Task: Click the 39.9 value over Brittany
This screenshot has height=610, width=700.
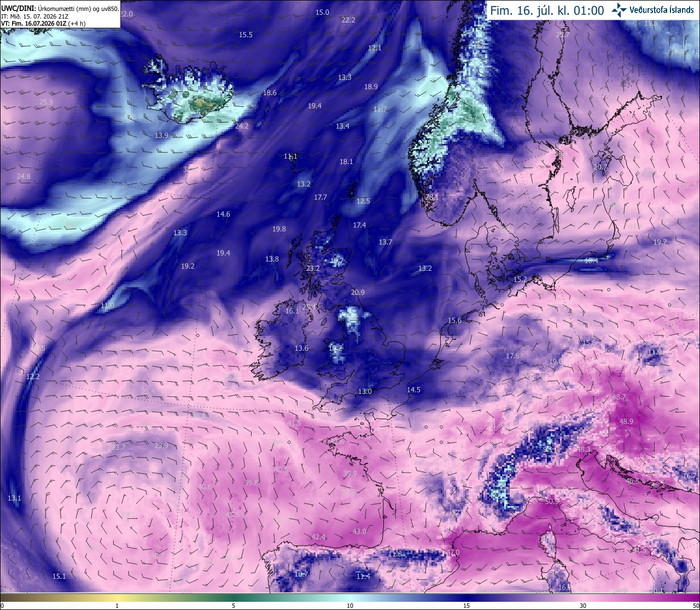Action: 350,473
